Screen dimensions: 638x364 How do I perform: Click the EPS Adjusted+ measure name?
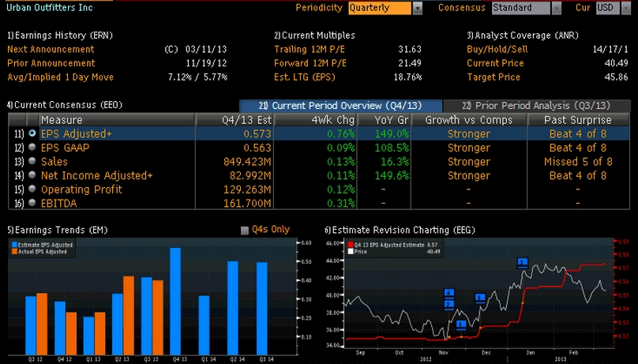(x=76, y=133)
